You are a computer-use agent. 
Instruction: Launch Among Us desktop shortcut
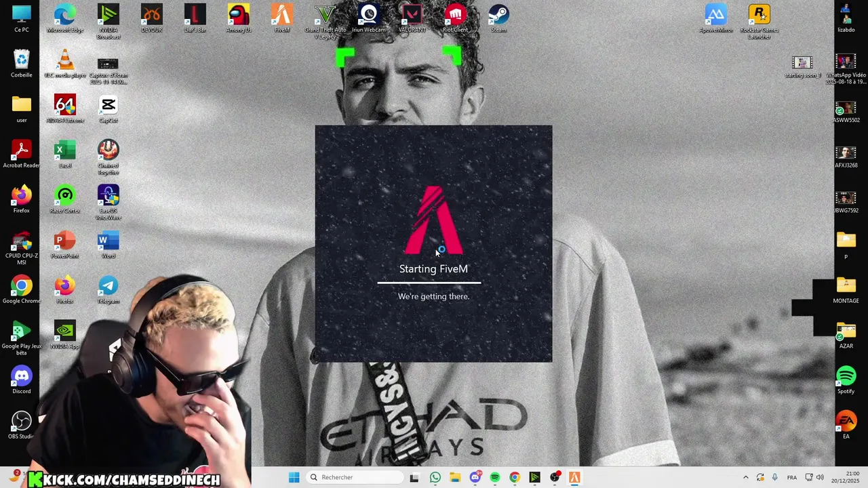pyautogui.click(x=238, y=18)
